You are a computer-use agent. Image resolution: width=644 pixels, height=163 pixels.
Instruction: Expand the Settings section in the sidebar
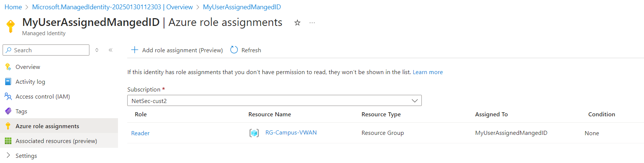tap(8, 156)
